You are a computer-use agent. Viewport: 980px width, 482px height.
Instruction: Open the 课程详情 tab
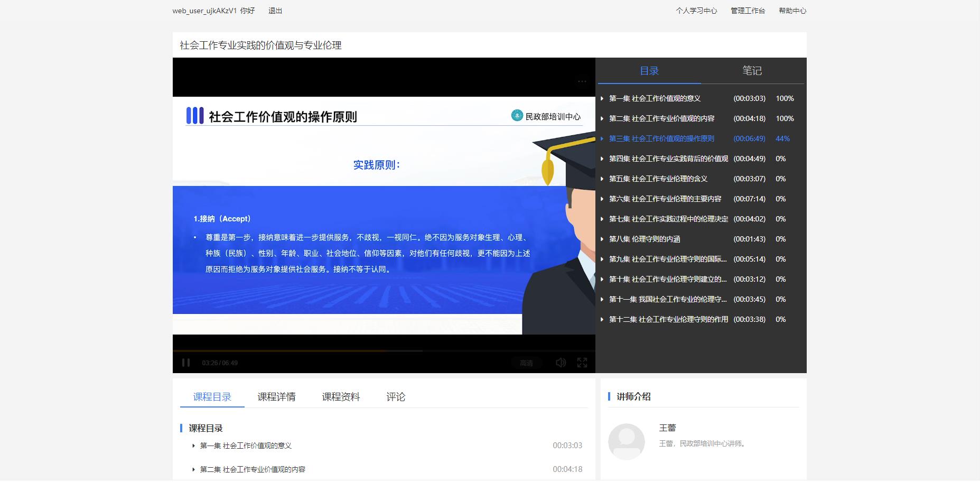277,396
